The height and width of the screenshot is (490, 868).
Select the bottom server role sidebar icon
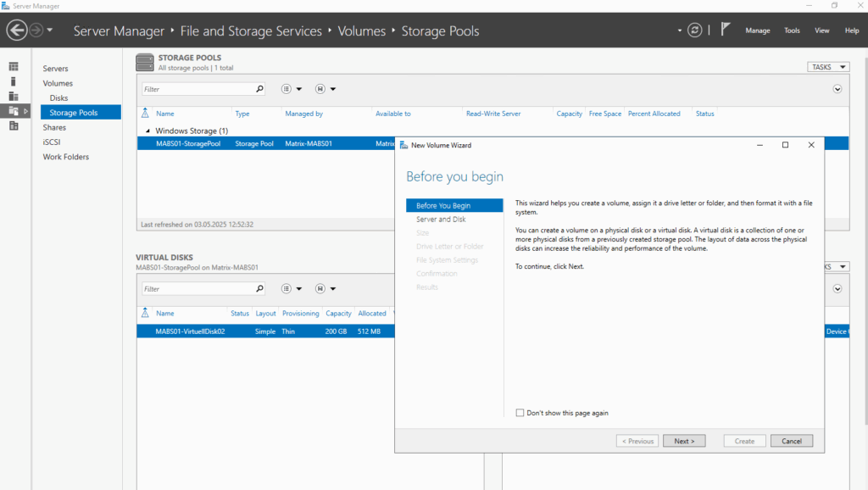(x=14, y=126)
